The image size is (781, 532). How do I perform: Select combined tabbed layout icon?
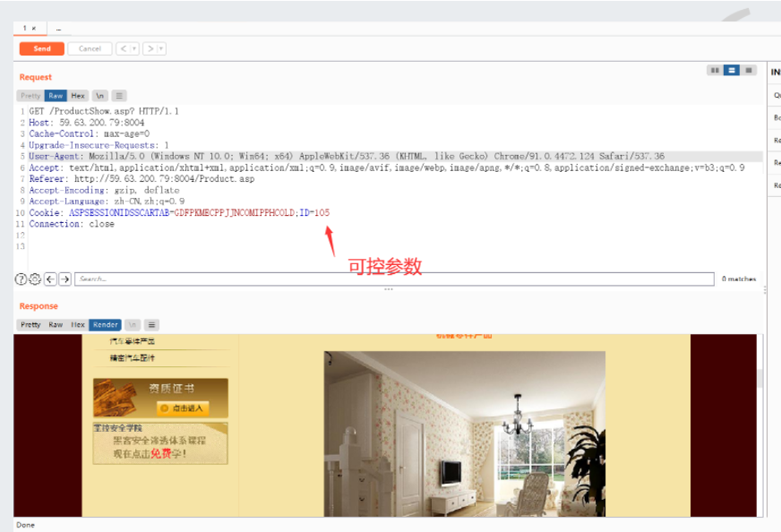[748, 70]
